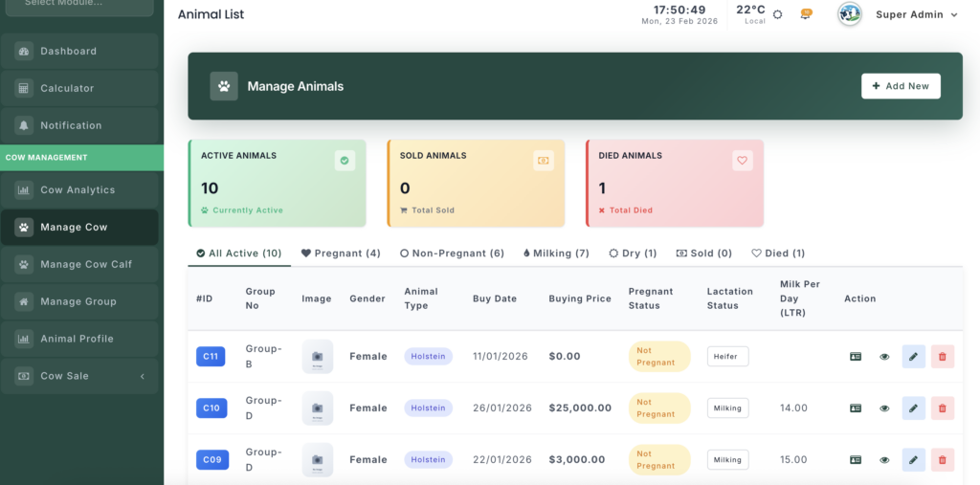This screenshot has height=485, width=980.
Task: Click the Add New button
Action: [901, 86]
